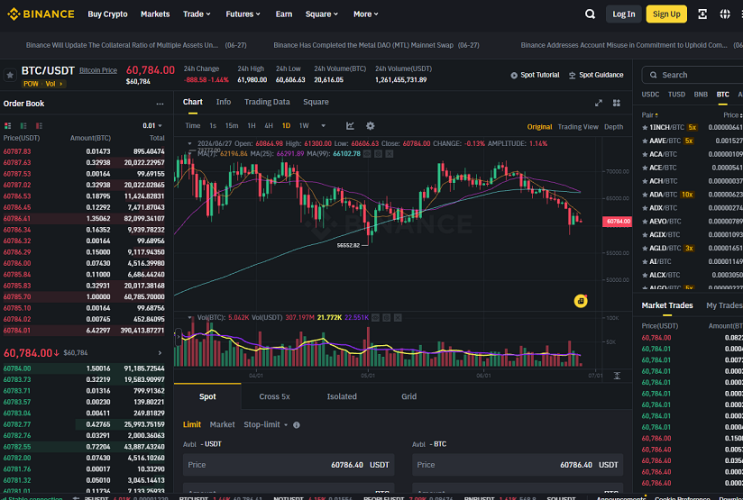Click the Stop-limit info icon
The height and width of the screenshot is (500, 743).
tap(297, 425)
